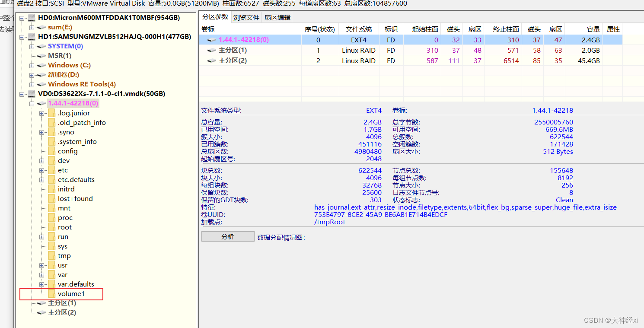Click the HD0 MicronM600 disk icon

(32, 18)
